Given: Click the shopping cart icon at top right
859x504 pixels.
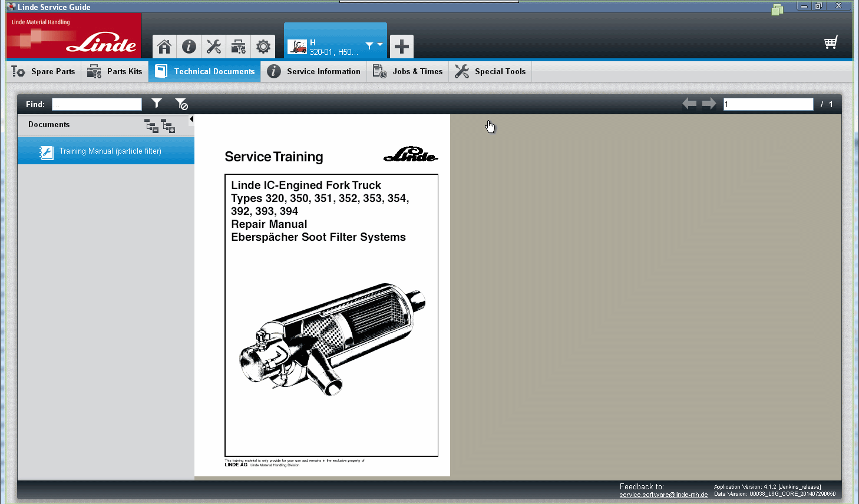Looking at the screenshot, I should click(x=831, y=42).
